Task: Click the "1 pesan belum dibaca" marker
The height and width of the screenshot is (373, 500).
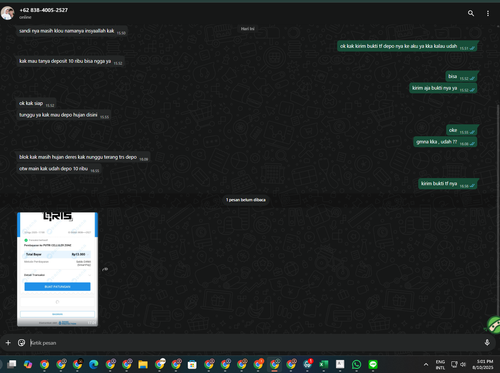Action: point(246,200)
